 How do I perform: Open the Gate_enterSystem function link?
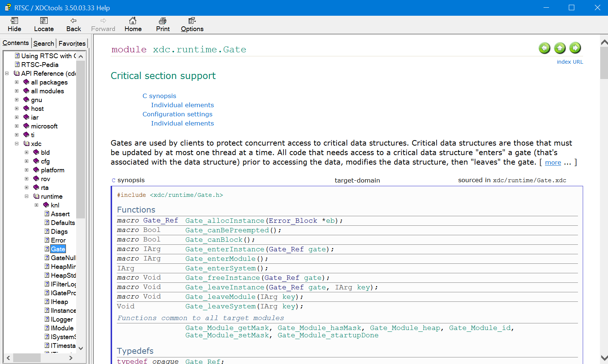(x=220, y=268)
